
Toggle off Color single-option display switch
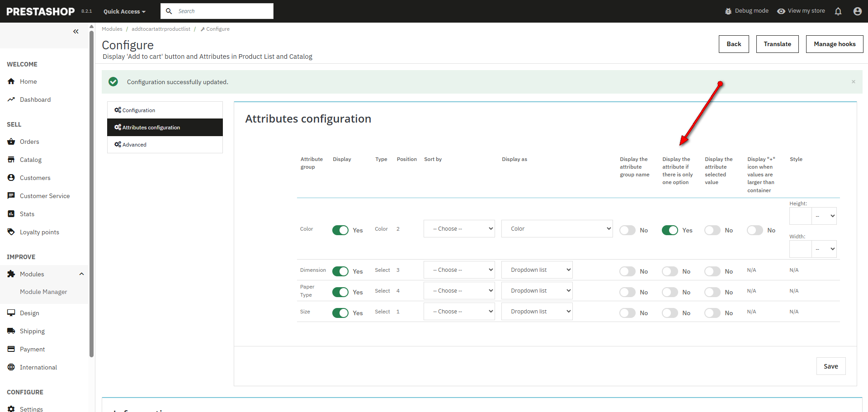pyautogui.click(x=670, y=230)
